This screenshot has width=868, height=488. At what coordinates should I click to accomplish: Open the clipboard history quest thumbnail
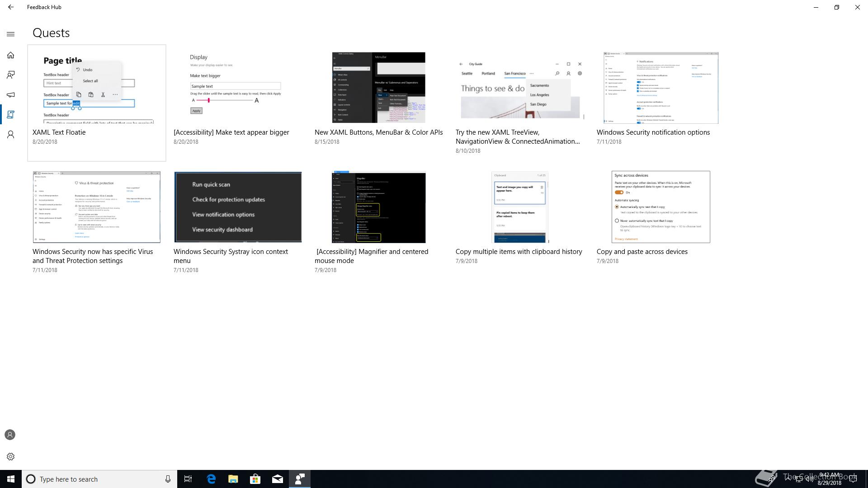pyautogui.click(x=520, y=207)
